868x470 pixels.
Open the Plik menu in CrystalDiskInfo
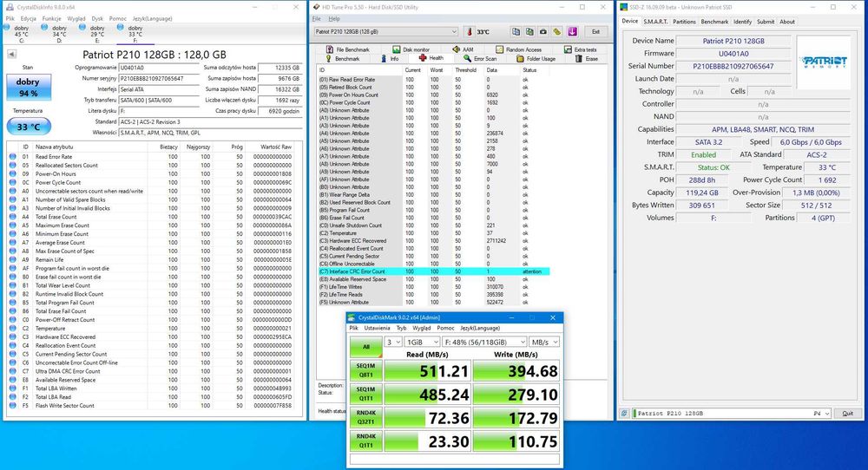pyautogui.click(x=10, y=18)
